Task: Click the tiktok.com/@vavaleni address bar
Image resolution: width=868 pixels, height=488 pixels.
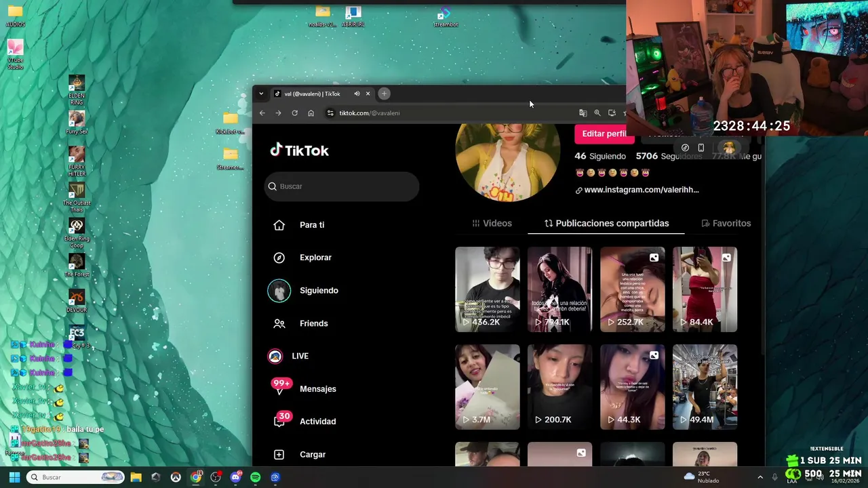Action: point(448,113)
